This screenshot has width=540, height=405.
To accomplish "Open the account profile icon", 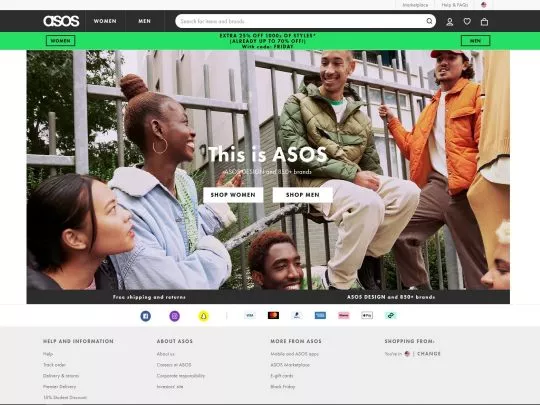I will (449, 22).
